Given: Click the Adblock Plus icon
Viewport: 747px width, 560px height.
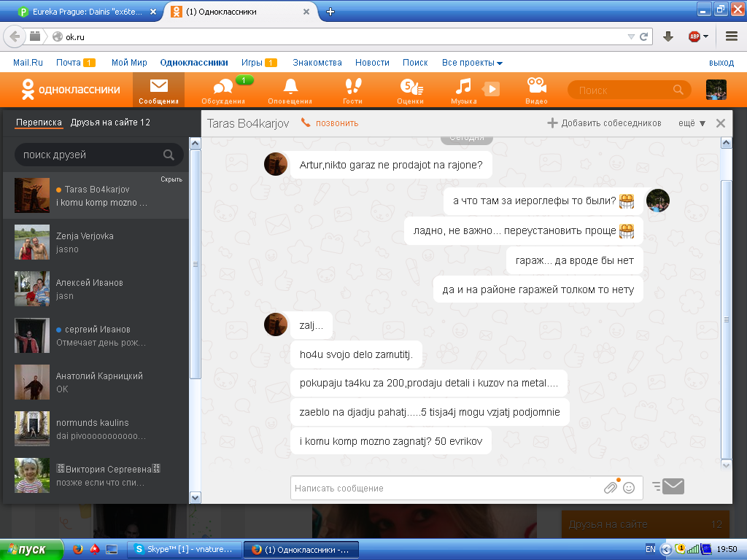Looking at the screenshot, I should [694, 36].
